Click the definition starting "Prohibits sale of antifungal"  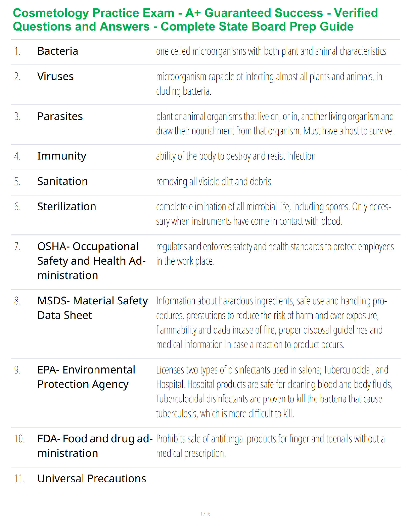pyautogui.click(x=270, y=446)
